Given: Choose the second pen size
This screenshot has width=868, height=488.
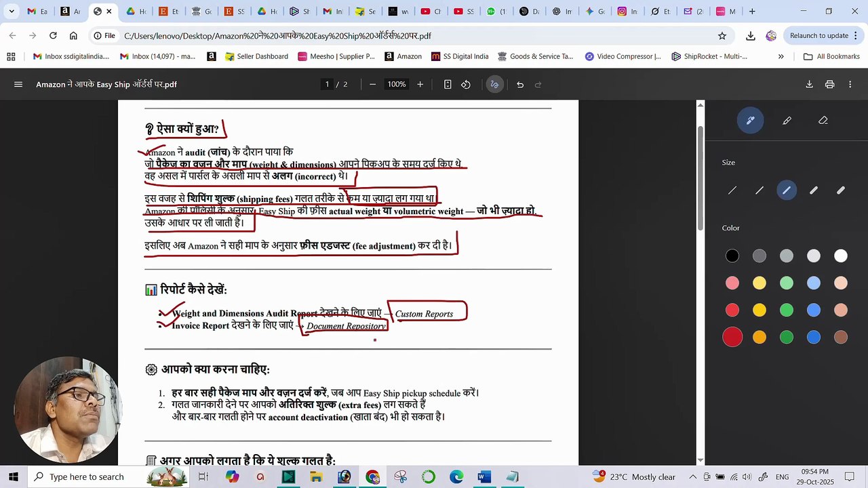Looking at the screenshot, I should (x=759, y=190).
